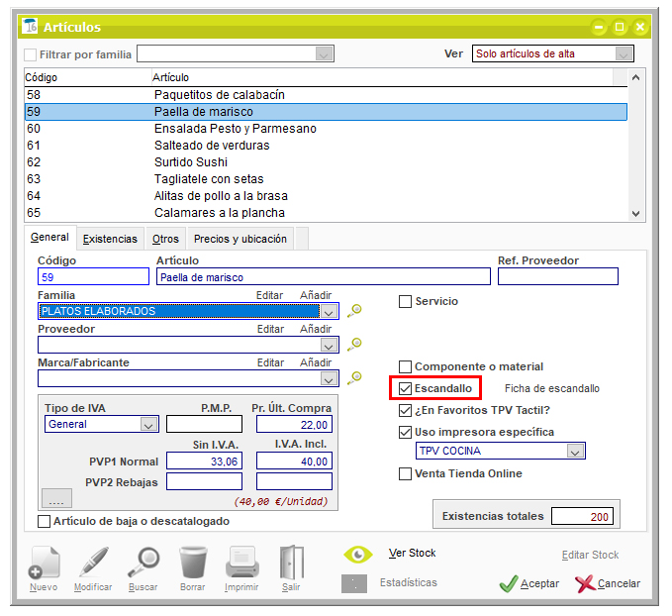Uncheck the Escandallo checkbox
The image size is (672, 616).
pyautogui.click(x=406, y=388)
